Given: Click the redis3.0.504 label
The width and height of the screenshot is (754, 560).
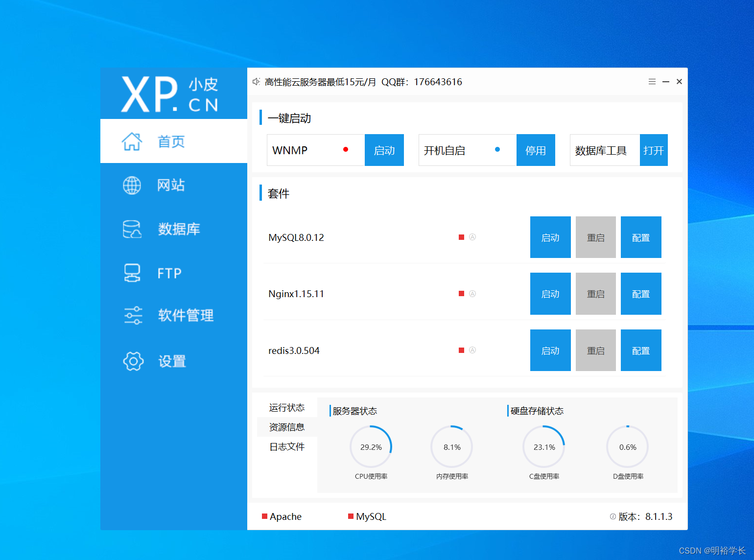Looking at the screenshot, I should tap(294, 350).
